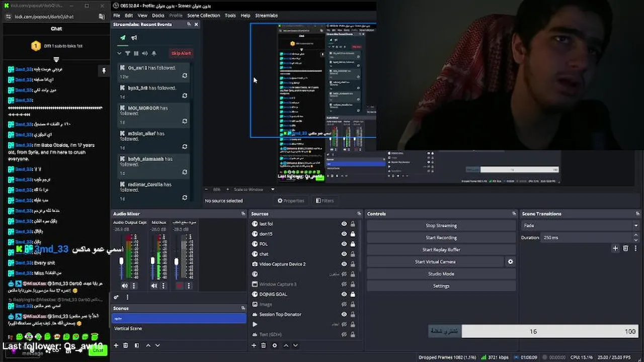644x362 pixels.
Task: Replay the bya3_3r8 follow alert
Action: coord(185,96)
